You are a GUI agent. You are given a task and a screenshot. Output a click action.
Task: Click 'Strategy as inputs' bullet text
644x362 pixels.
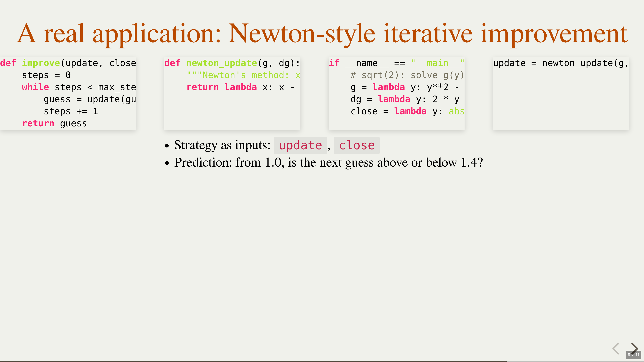click(222, 145)
